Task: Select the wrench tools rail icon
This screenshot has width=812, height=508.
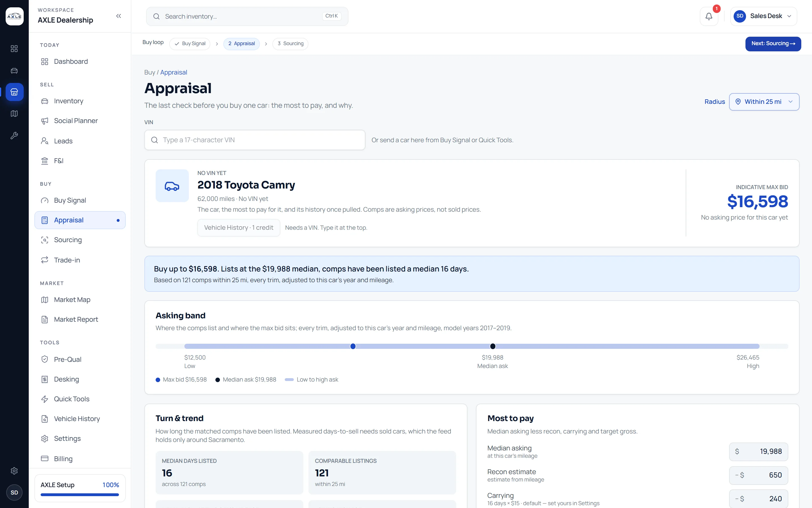Action: coord(14,135)
